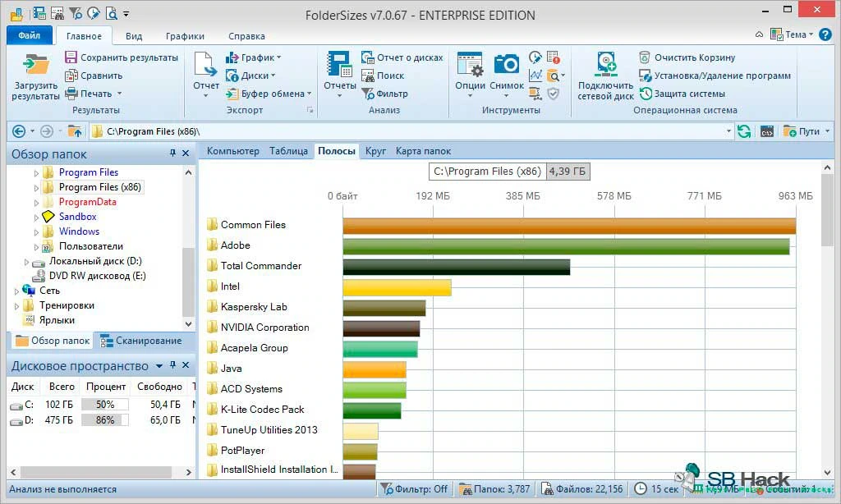Close the Обзор папок panel

pos(186,153)
